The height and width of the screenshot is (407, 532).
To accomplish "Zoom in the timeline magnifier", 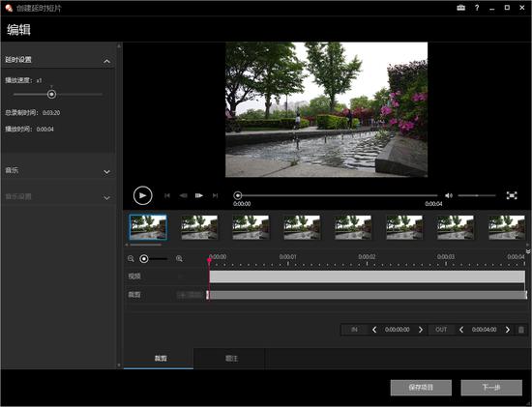I will point(179,259).
